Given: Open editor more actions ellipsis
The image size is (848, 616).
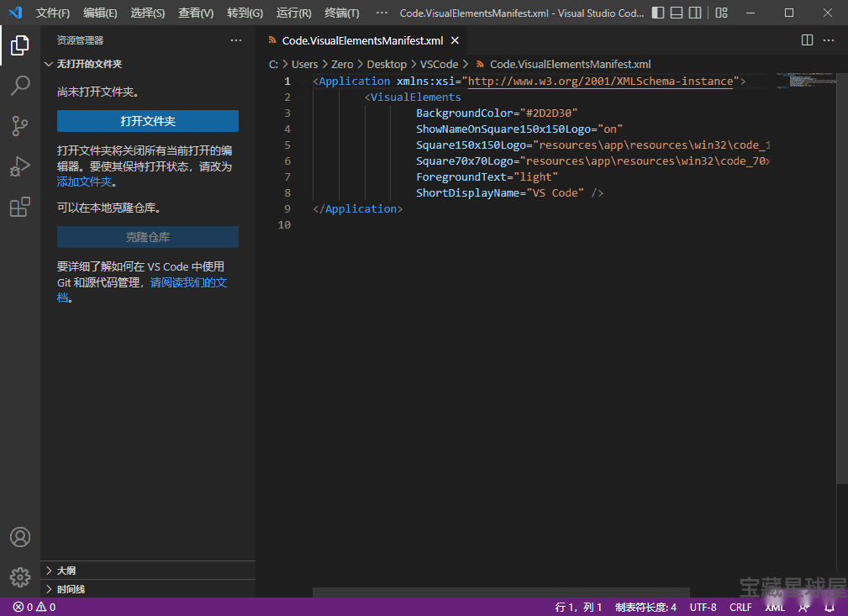Looking at the screenshot, I should coord(829,40).
